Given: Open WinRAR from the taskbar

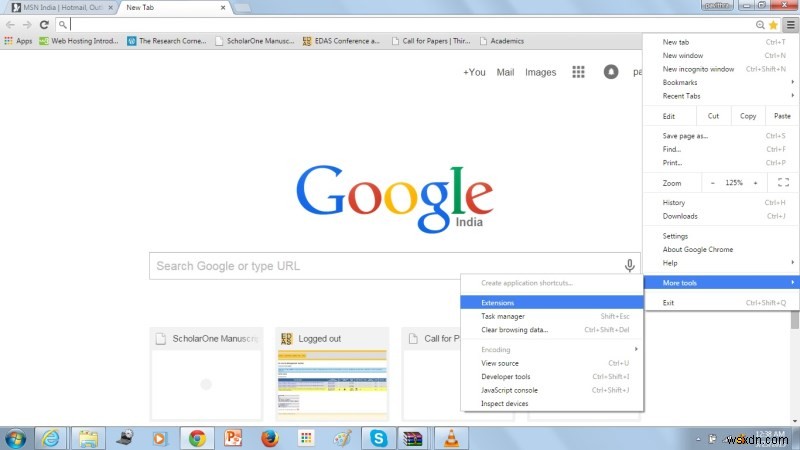Looking at the screenshot, I should click(x=412, y=439).
